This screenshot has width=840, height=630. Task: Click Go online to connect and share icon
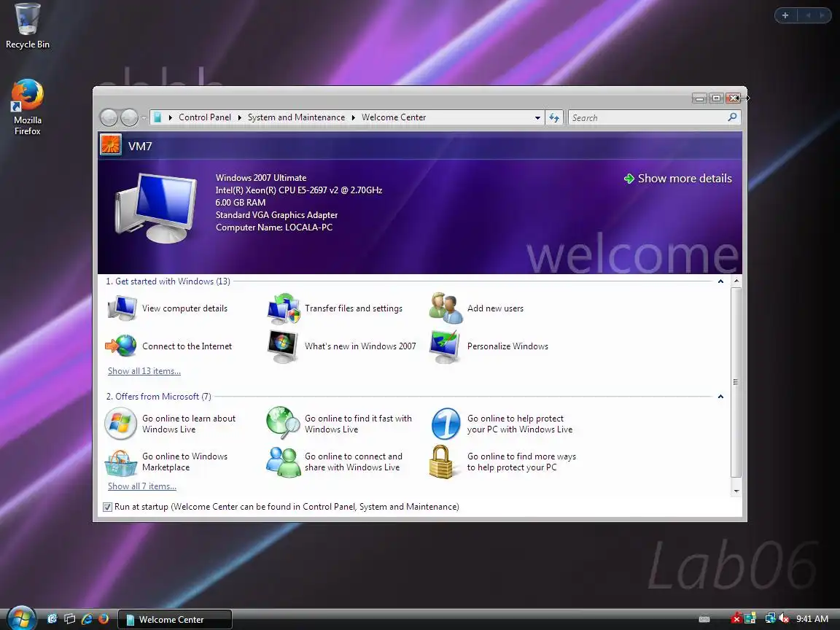tap(283, 462)
